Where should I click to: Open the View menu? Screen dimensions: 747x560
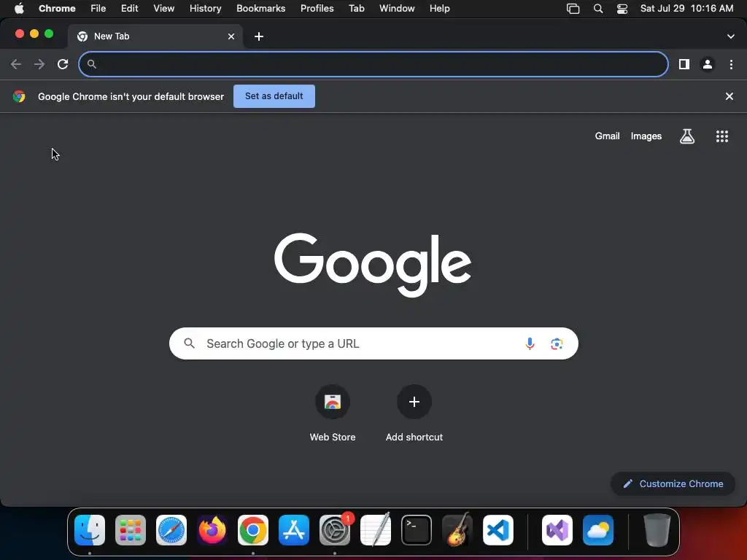click(x=164, y=9)
